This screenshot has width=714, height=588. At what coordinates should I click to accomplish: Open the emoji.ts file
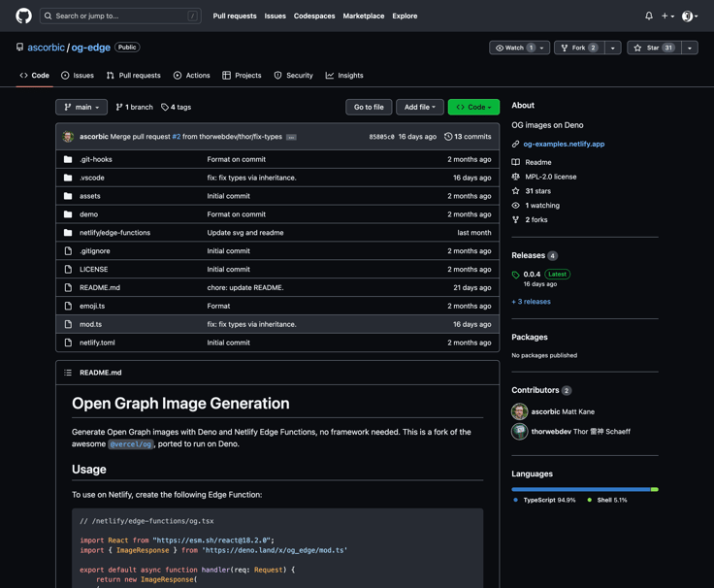(92, 306)
